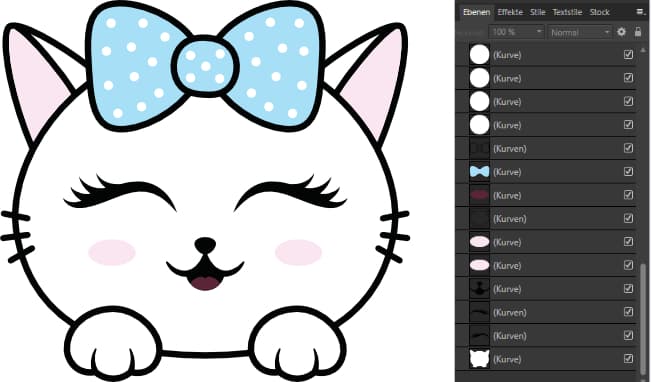Click the "(Kurve)" label beside the dark red mouth

[x=507, y=195]
